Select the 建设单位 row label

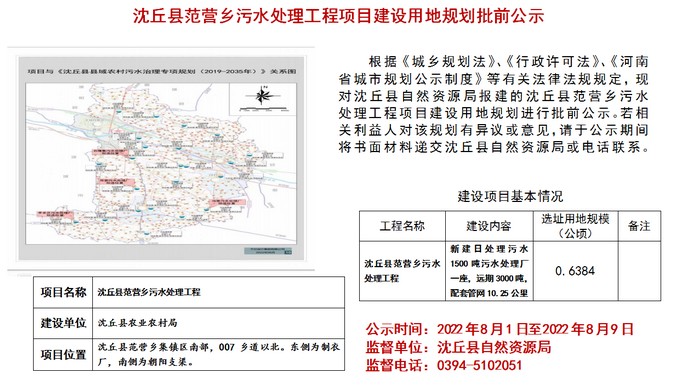(x=63, y=323)
